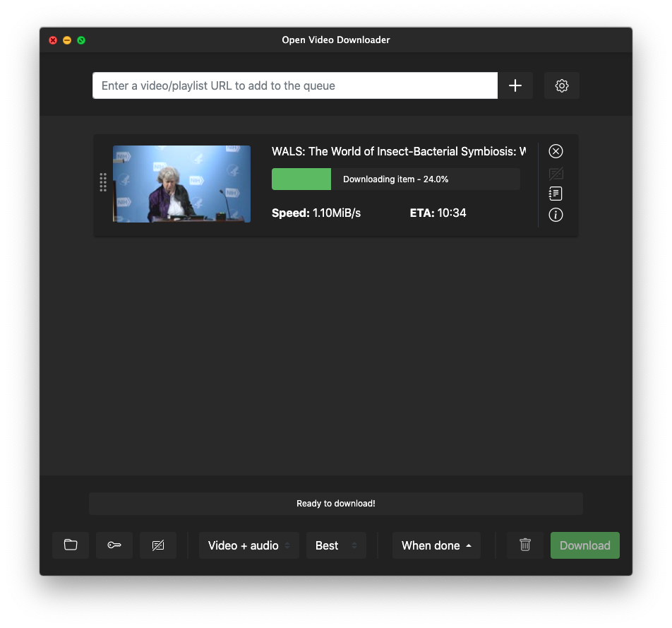Focus the video/playlist URL input field
The height and width of the screenshot is (628, 672).
click(x=295, y=85)
